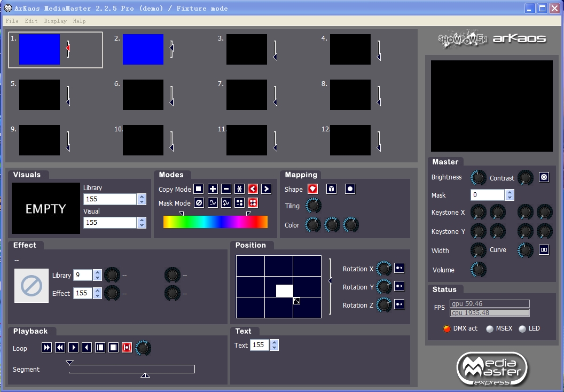The image size is (564, 392).
Task: Select the flat diamond Shape icon
Action: 312,189
